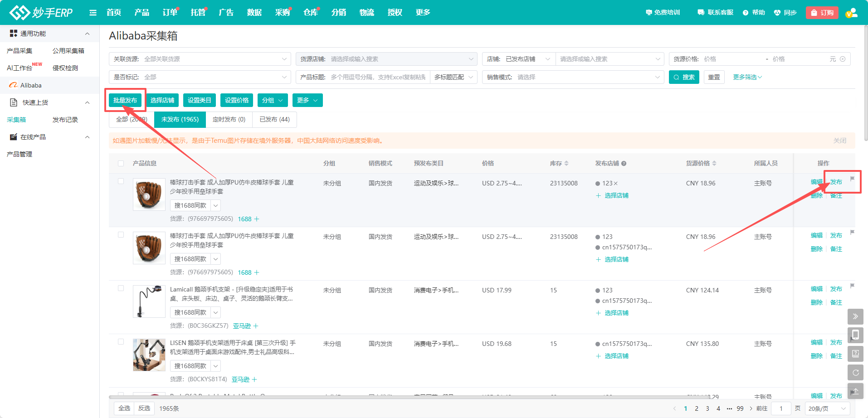This screenshot has width=868, height=418.
Task: Click the scroll-to-top floating icon
Action: click(x=855, y=391)
